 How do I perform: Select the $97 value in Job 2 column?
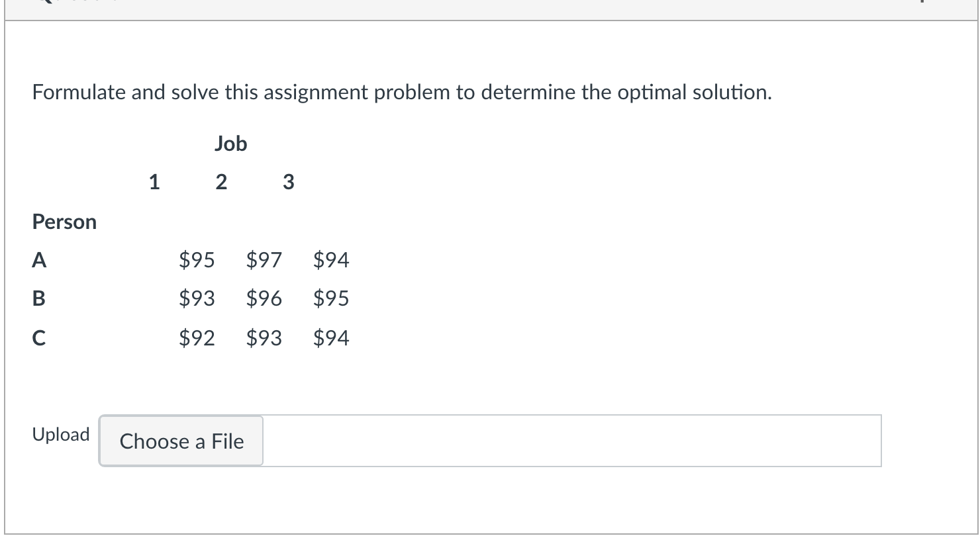[264, 260]
